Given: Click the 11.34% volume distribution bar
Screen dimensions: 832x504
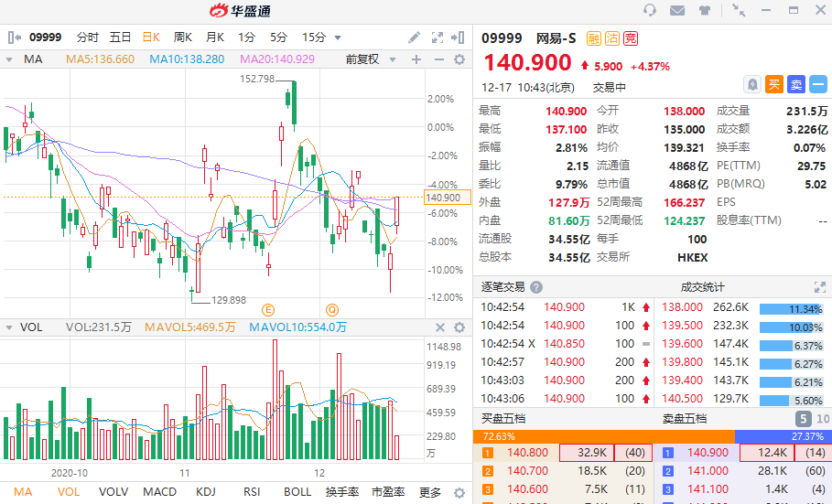Looking at the screenshot, I should (791, 309).
